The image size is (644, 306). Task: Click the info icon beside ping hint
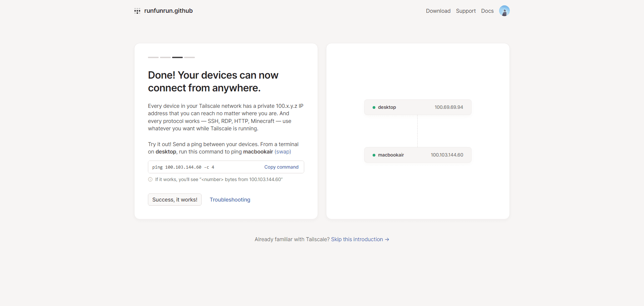pos(150,179)
